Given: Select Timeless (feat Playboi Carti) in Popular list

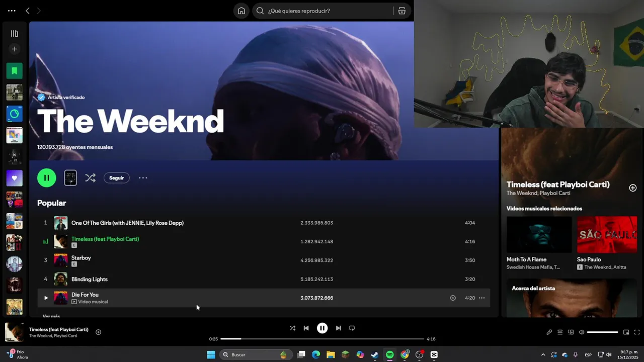Looking at the screenshot, I should point(105,239).
